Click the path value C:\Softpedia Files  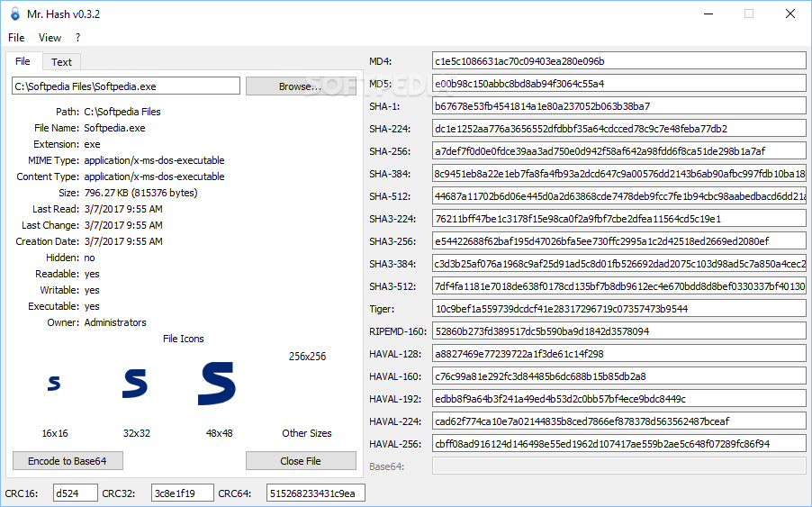[x=122, y=112]
